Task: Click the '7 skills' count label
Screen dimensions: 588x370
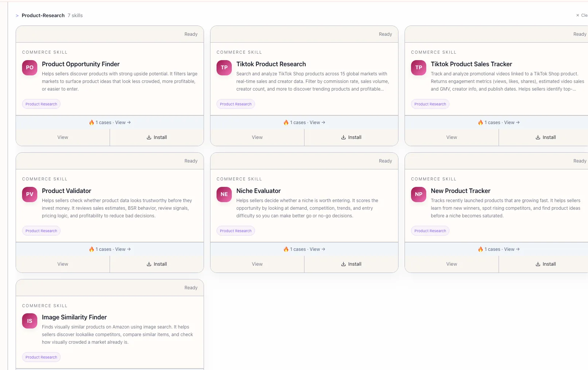Action: click(75, 16)
